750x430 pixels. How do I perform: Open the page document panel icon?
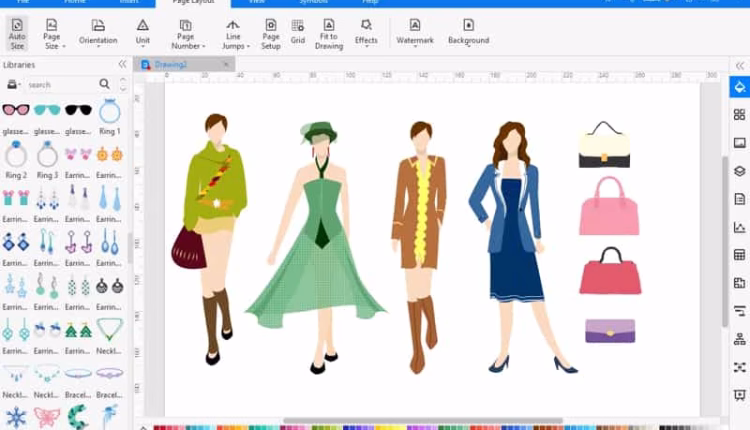point(739,198)
